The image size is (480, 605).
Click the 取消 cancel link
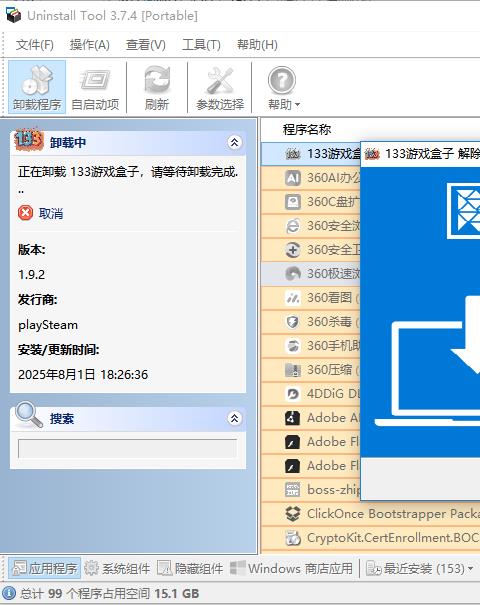[x=51, y=213]
